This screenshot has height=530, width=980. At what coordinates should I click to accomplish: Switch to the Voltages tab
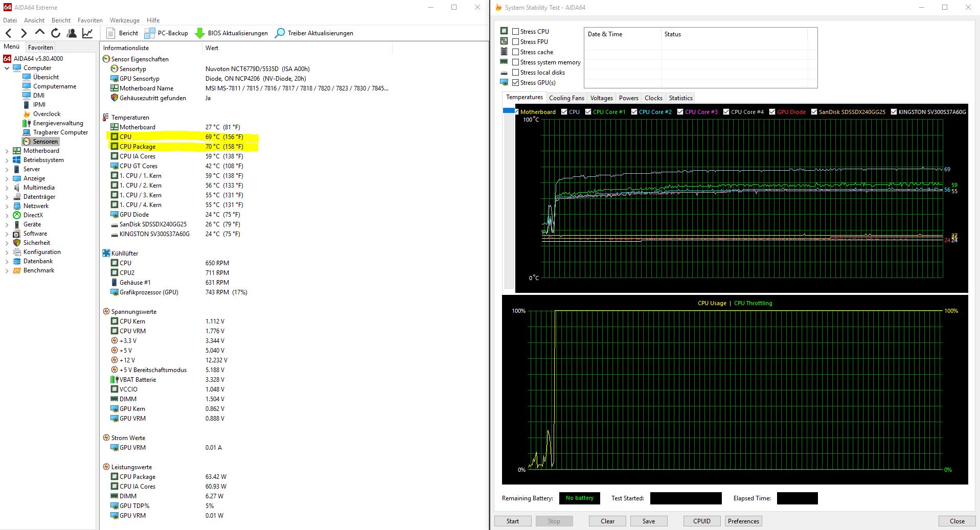[601, 98]
